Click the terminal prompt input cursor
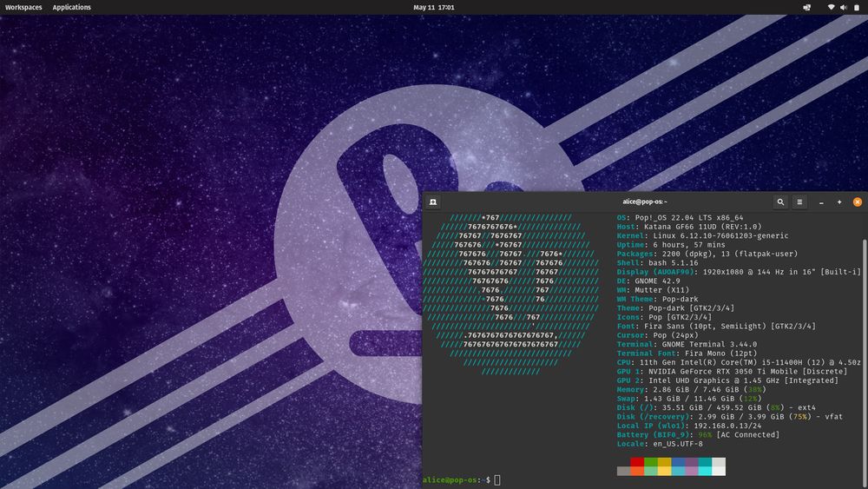Image resolution: width=868 pixels, height=489 pixels. (x=497, y=480)
